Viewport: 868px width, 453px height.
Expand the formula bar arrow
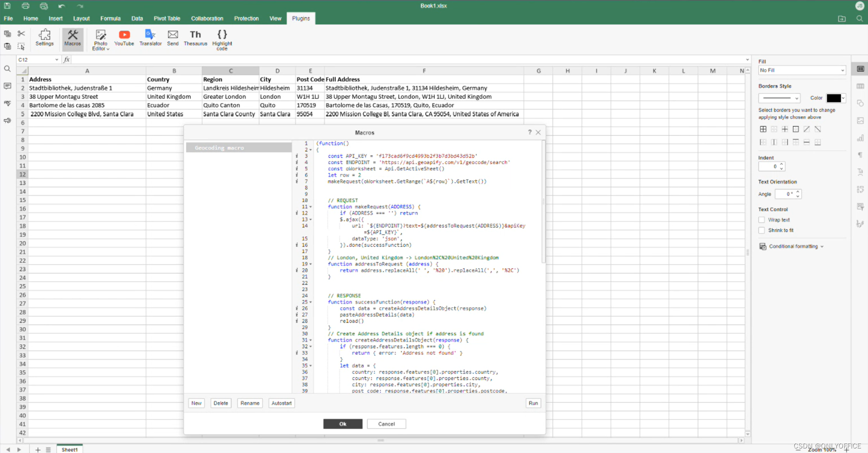click(x=747, y=59)
